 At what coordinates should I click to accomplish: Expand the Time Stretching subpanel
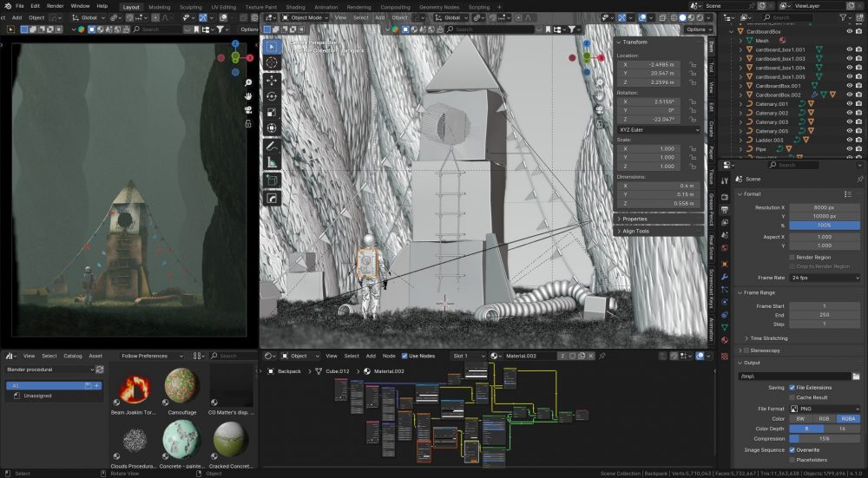(x=768, y=338)
